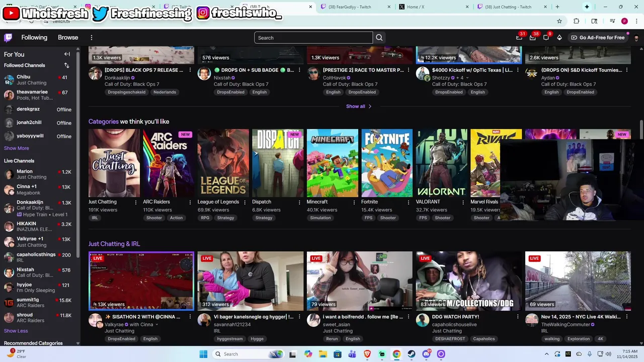The image size is (644, 362).
Task: Open summit1g in live channels
Action: (x=40, y=302)
